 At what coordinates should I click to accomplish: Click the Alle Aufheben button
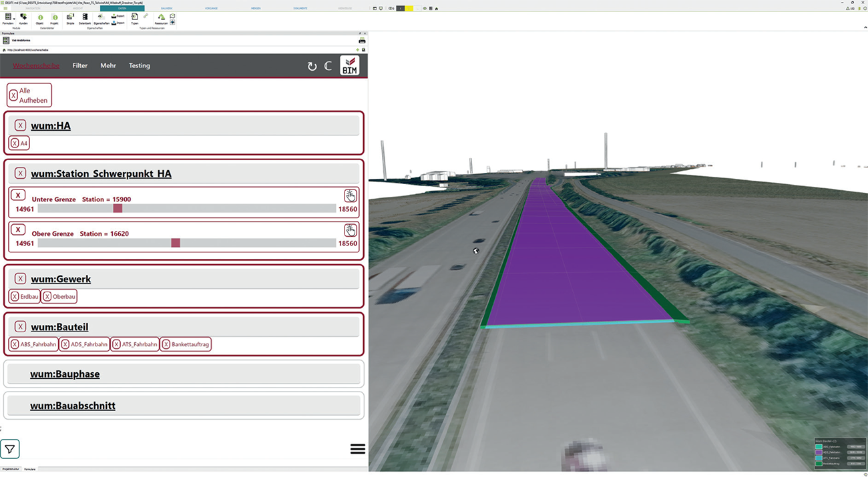coord(29,95)
